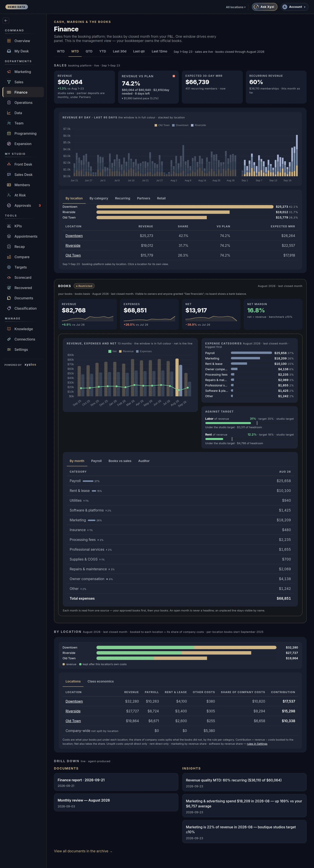
Task: Open the Finance report 2026-09-21 document
Action: [x=116, y=782]
